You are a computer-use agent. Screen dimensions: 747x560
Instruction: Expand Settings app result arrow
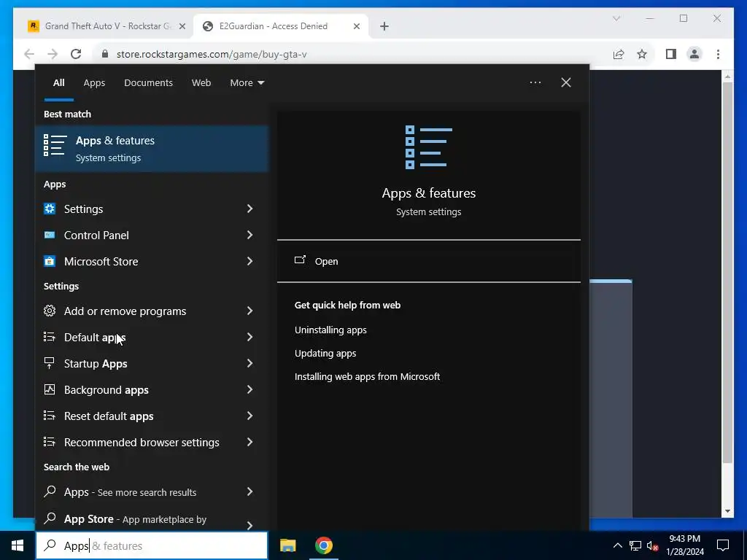249,209
